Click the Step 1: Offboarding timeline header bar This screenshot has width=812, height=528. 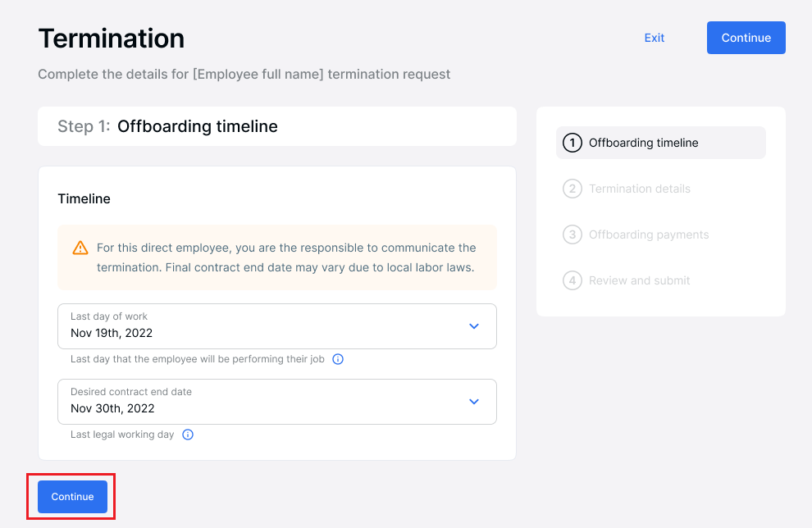tap(276, 126)
